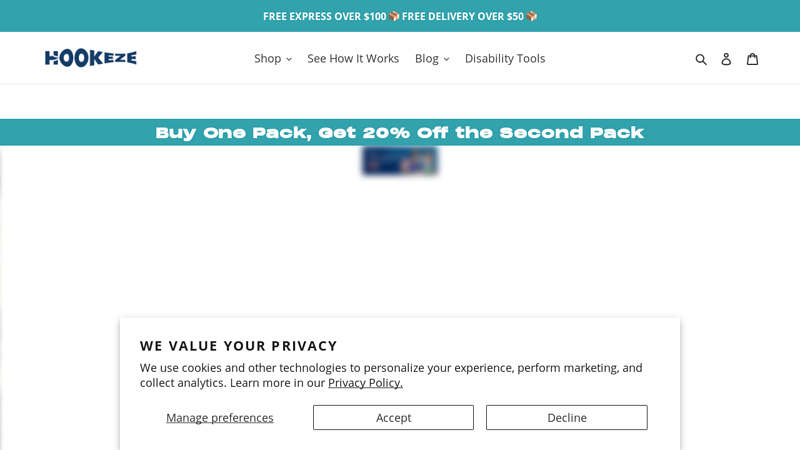Open the search magnifier icon
800x450 pixels.
(701, 59)
